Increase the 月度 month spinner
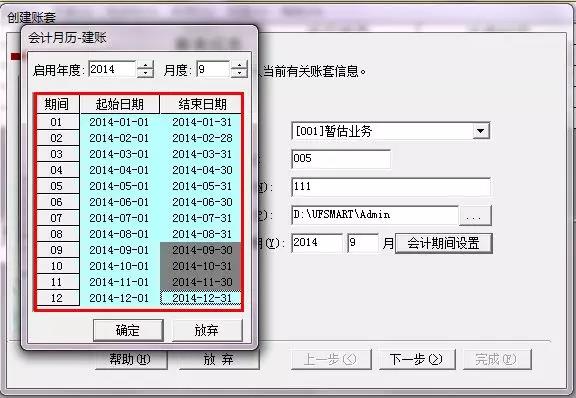This screenshot has height=398, width=576. click(239, 65)
